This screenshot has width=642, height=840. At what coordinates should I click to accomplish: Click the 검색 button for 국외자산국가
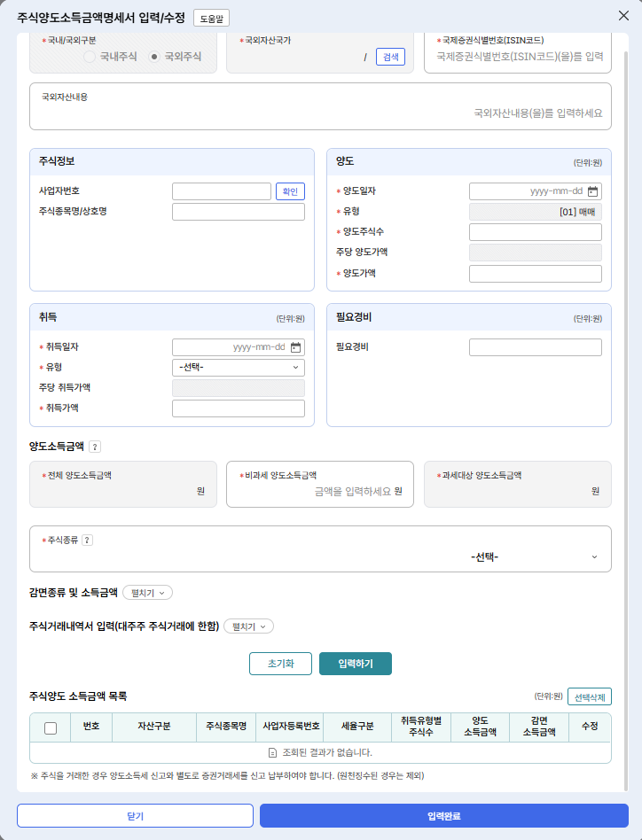pyautogui.click(x=390, y=56)
